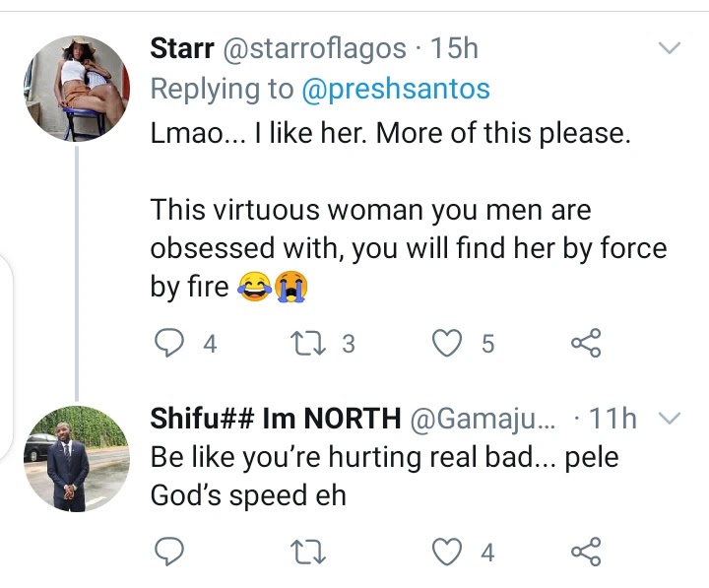Reply to Starr's tweet
Viewport: 709px width, 588px height.
coord(170,343)
